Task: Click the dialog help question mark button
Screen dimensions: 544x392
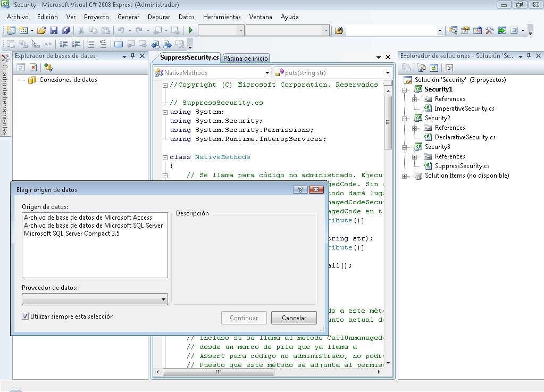Action: [300, 189]
